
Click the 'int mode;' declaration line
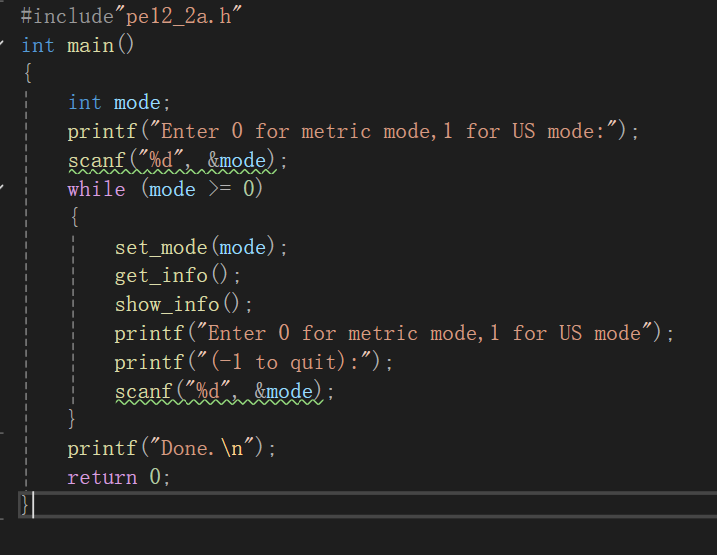coord(119,102)
